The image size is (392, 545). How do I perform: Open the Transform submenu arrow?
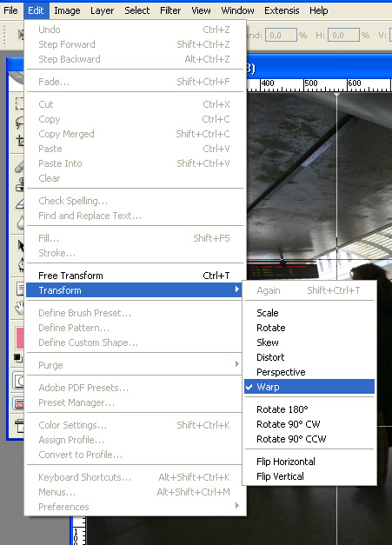pos(237,289)
